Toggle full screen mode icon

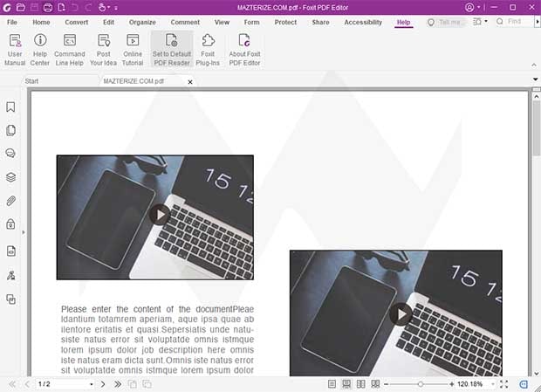503,384
